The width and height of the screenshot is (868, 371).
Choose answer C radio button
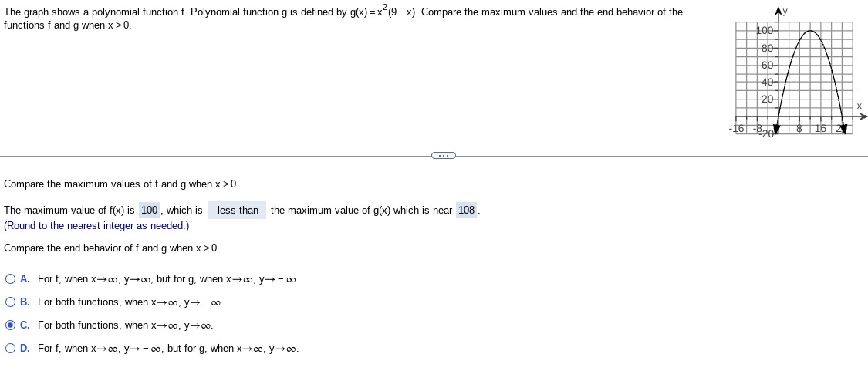click(x=10, y=325)
